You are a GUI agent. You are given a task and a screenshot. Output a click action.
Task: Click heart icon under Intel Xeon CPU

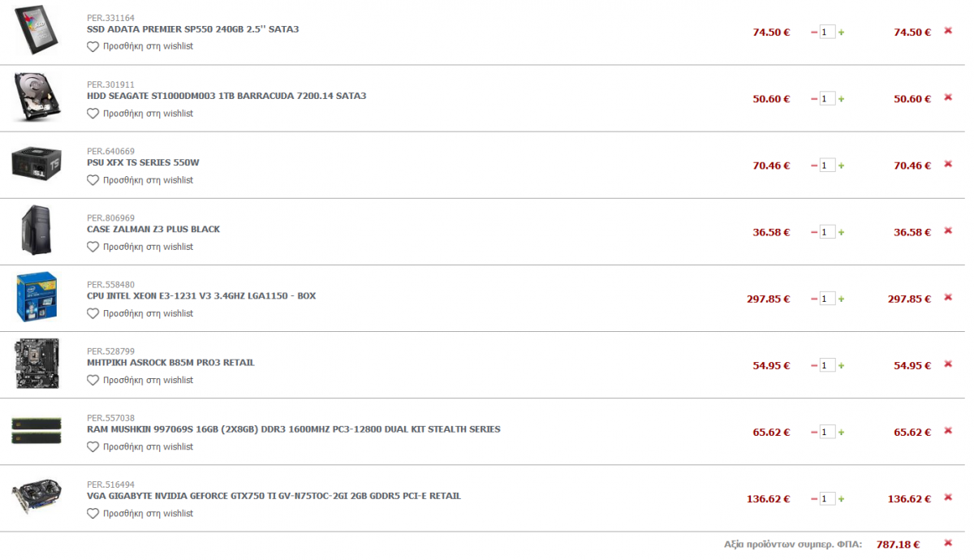point(93,313)
